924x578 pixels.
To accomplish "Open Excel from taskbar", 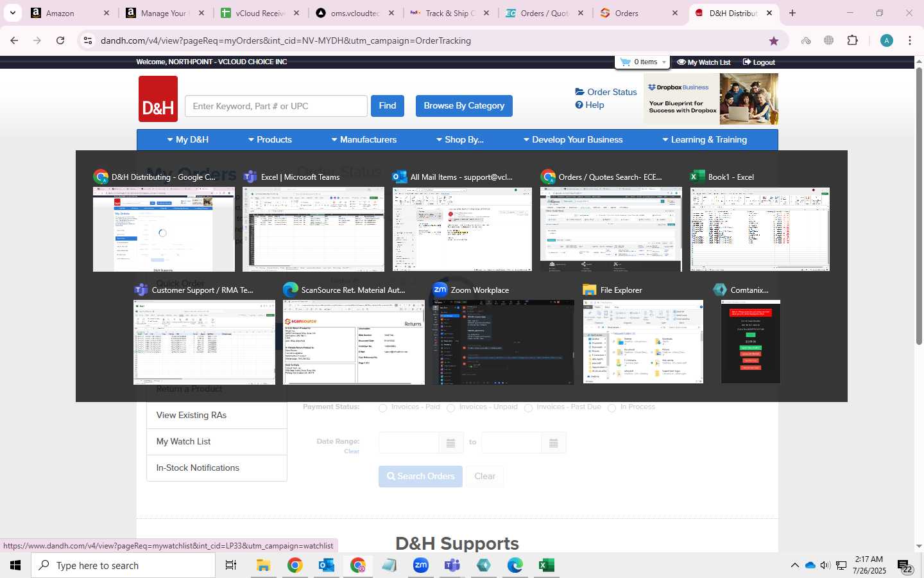I will (x=546, y=565).
